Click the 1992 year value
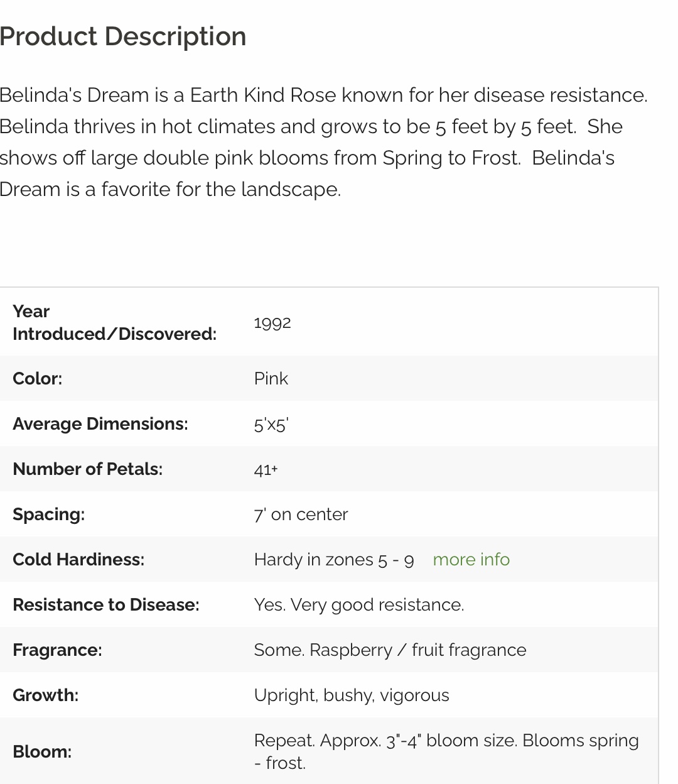Viewport: 678px width, 784px height. click(272, 322)
